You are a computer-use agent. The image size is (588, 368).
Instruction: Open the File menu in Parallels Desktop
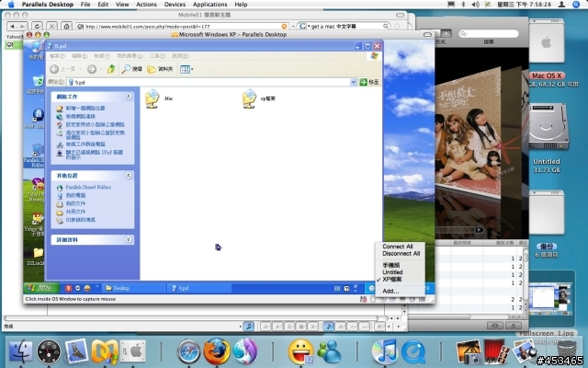[x=85, y=5]
